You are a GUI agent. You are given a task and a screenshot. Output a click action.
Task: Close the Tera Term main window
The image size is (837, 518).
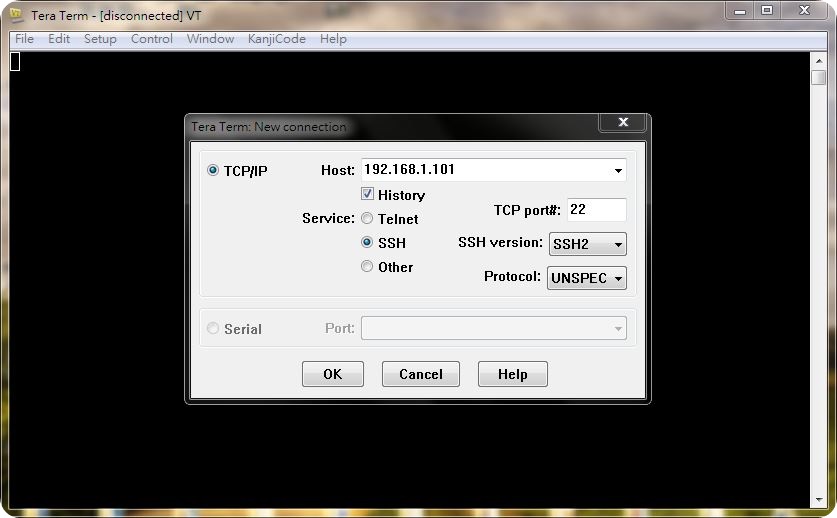804,10
